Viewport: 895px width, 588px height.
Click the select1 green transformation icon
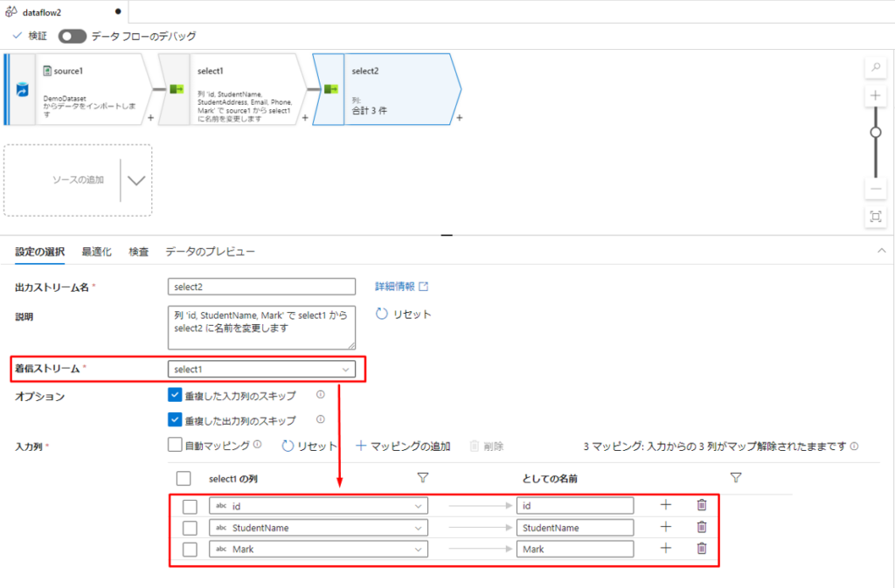pos(177,89)
